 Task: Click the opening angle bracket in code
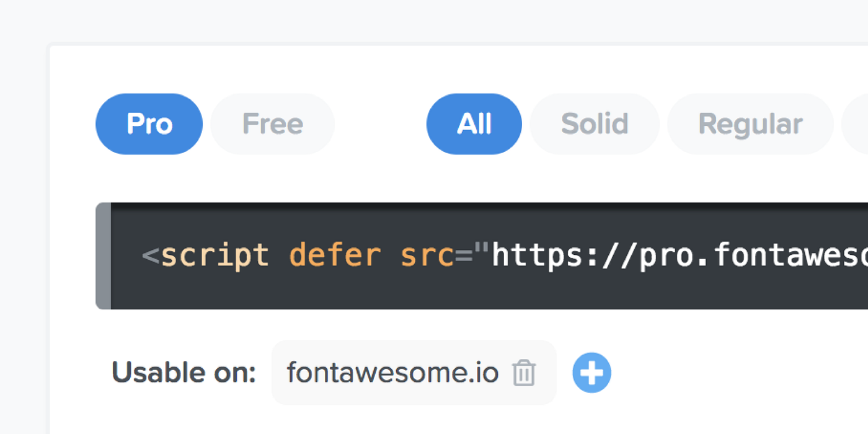(151, 256)
